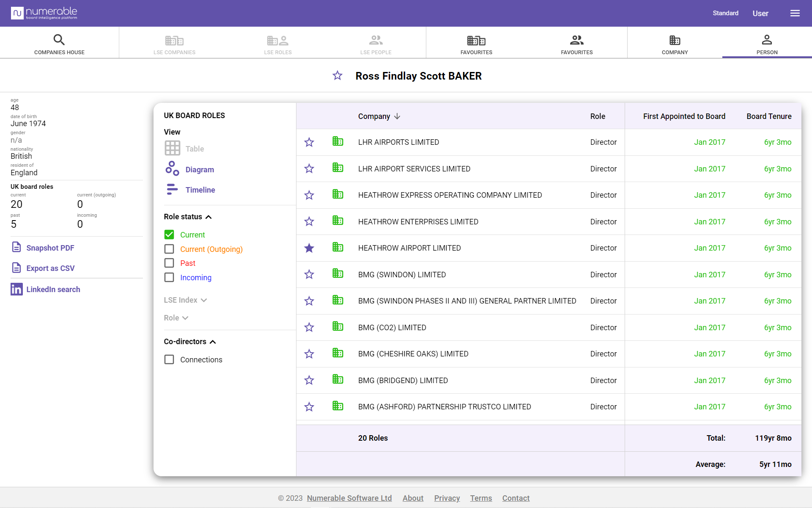This screenshot has width=812, height=508.
Task: Check the Current (Outgoing) checkbox
Action: 169,249
